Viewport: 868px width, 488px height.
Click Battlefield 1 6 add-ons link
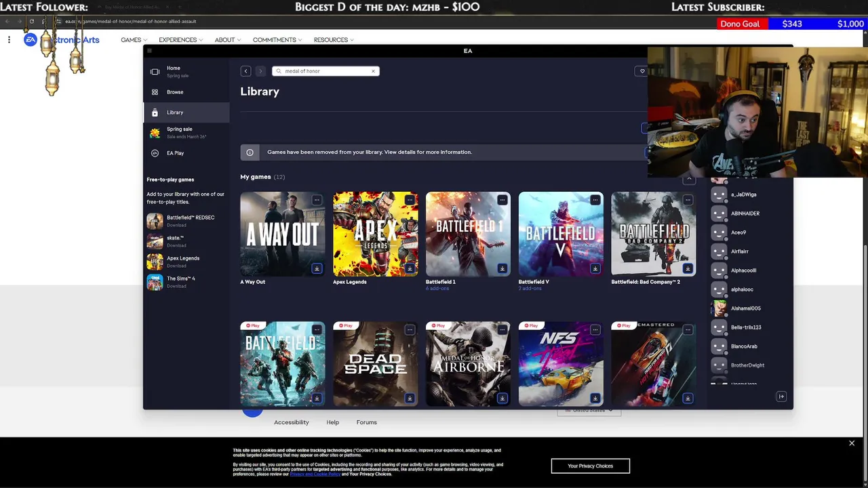pyautogui.click(x=437, y=289)
